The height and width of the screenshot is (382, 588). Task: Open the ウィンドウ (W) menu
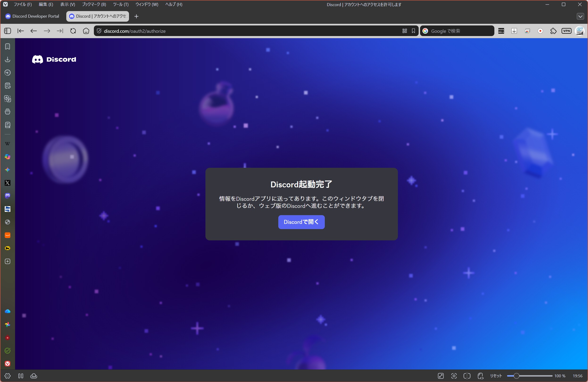click(x=147, y=4)
